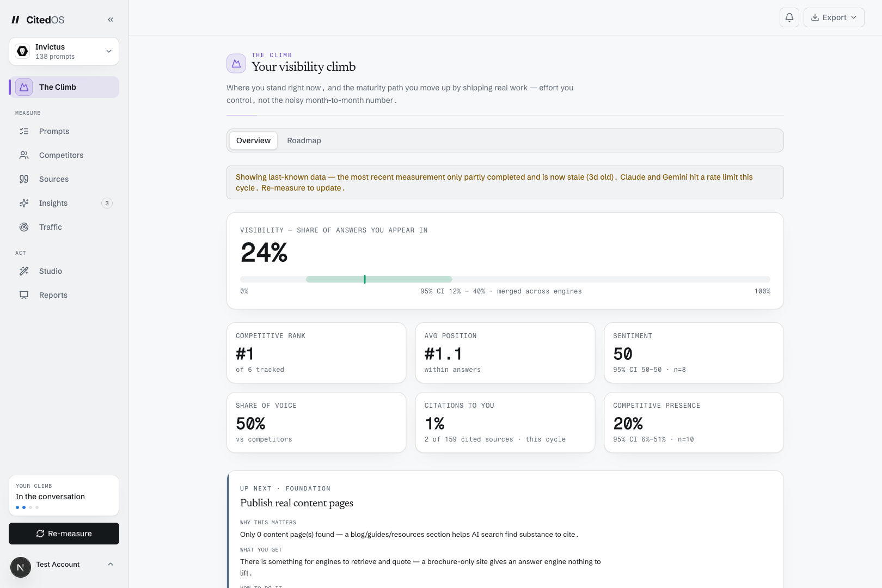Click the Competitors people icon
The width and height of the screenshot is (882, 588).
(x=24, y=155)
